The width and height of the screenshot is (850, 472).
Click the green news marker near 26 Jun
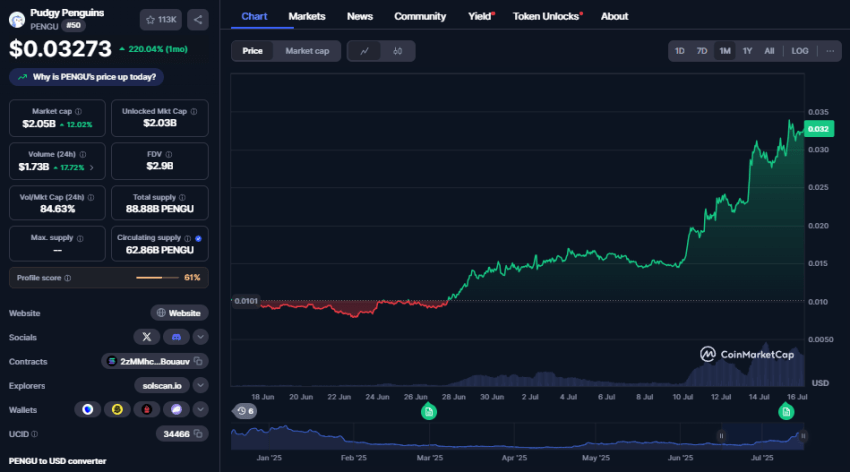(x=429, y=412)
